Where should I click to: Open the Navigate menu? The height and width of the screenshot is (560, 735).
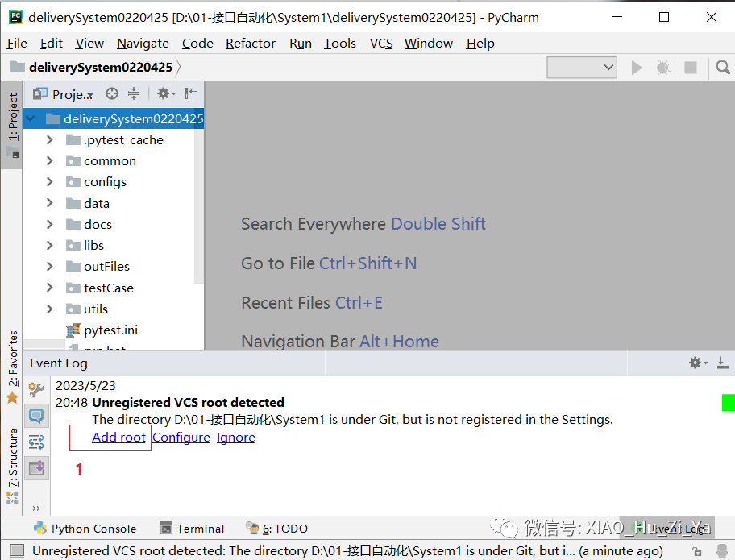(x=143, y=44)
